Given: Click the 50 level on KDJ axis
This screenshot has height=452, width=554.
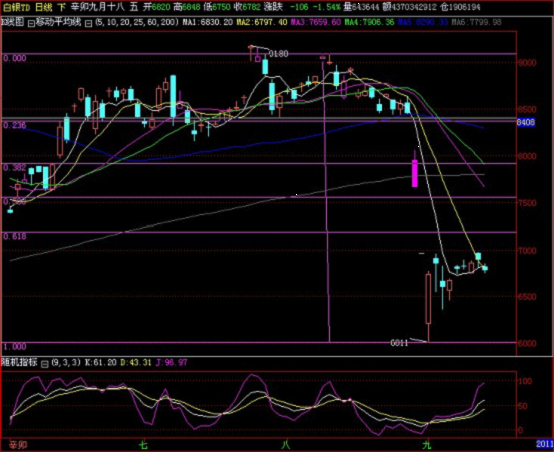Looking at the screenshot, I should (522, 406).
